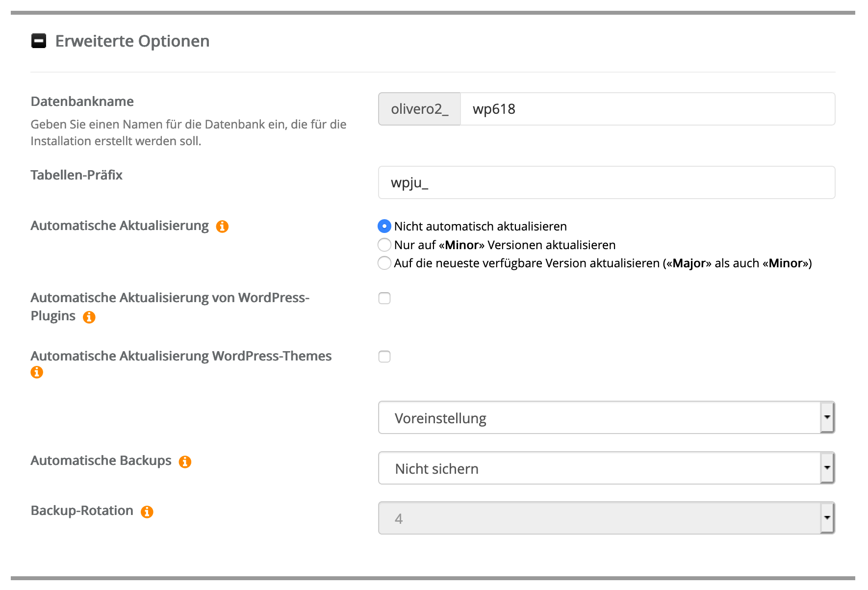
Task: Click the info icon beside Backup-Rotation
Action: (x=146, y=511)
